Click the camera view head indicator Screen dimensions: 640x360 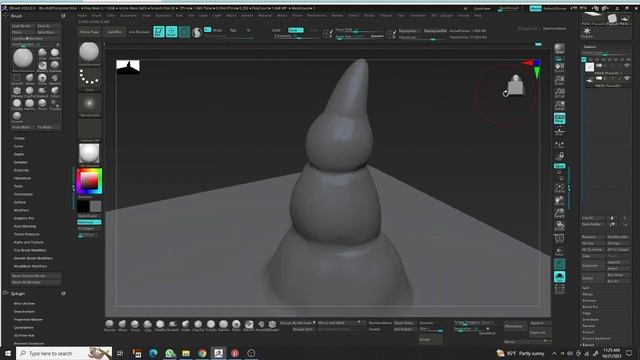pyautogui.click(x=516, y=85)
